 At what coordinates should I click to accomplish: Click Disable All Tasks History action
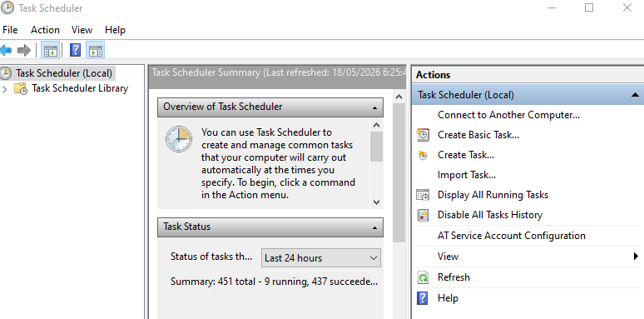pos(490,215)
